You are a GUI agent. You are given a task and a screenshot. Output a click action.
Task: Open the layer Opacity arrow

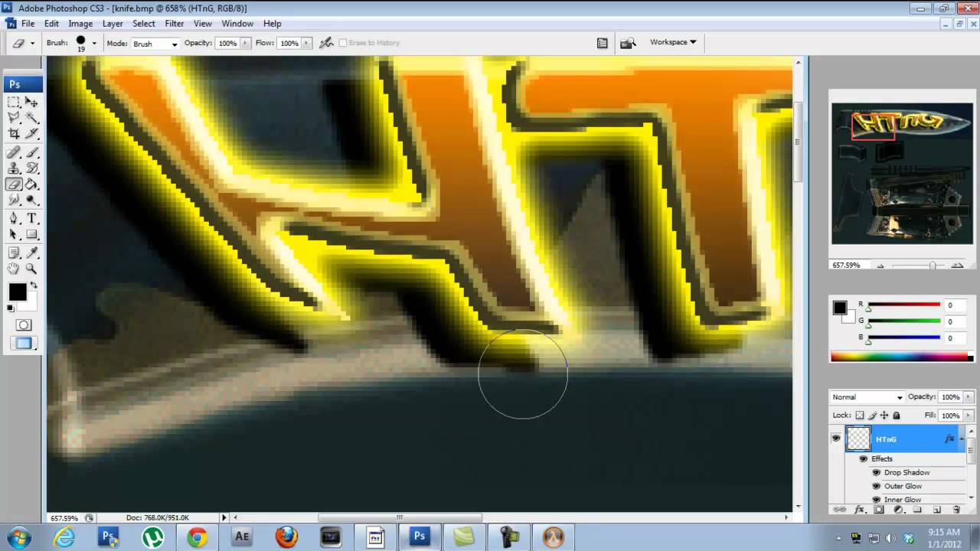(968, 397)
